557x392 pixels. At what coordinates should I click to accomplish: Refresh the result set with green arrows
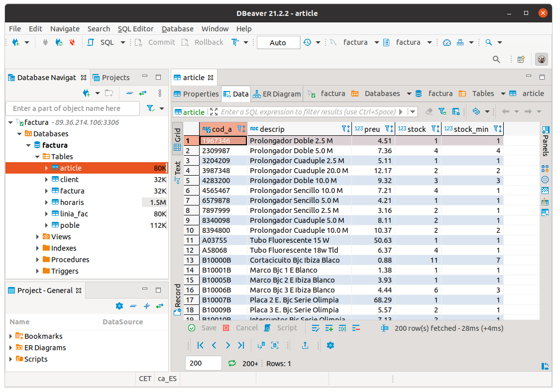[232, 364]
